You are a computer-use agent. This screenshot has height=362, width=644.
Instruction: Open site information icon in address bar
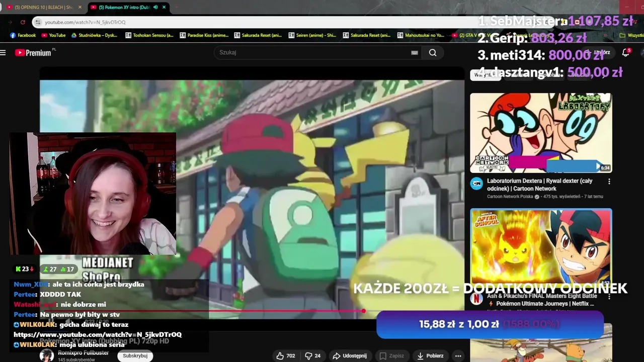pyautogui.click(x=37, y=22)
